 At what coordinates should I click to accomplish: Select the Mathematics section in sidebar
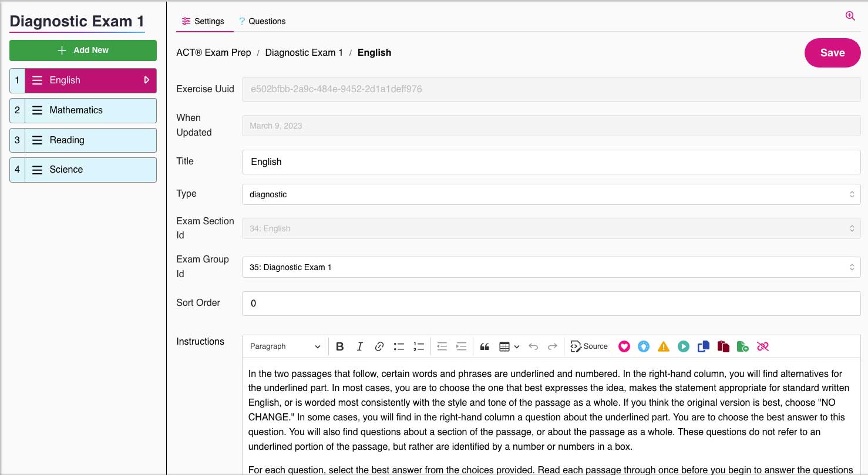click(x=90, y=110)
